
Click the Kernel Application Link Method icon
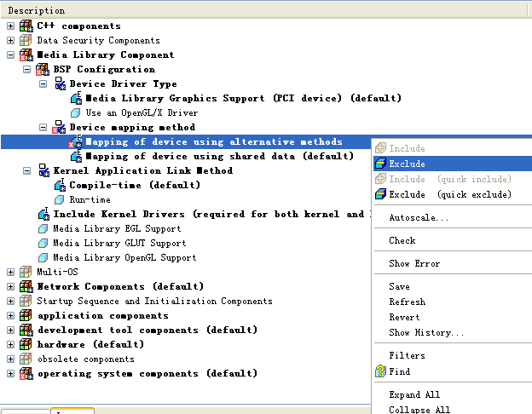click(x=43, y=170)
